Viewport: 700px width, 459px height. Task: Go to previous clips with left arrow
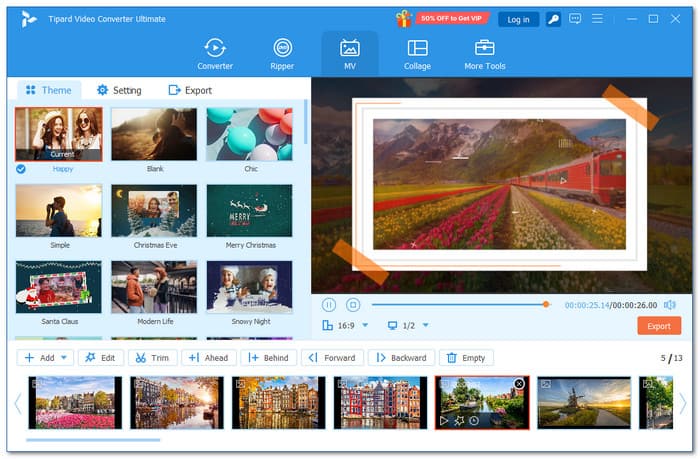coord(18,403)
